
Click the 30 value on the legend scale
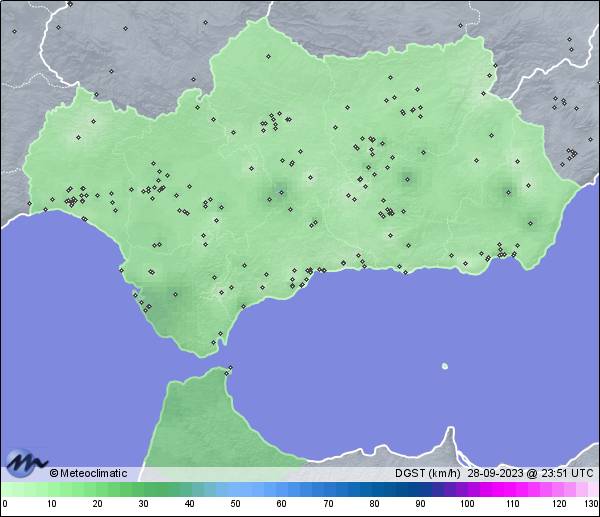(143, 503)
